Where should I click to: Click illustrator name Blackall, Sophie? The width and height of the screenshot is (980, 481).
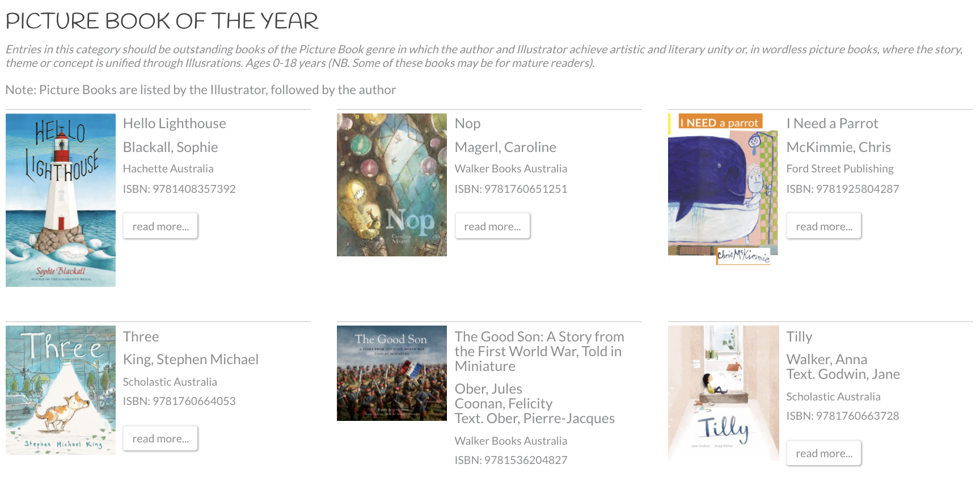click(170, 147)
